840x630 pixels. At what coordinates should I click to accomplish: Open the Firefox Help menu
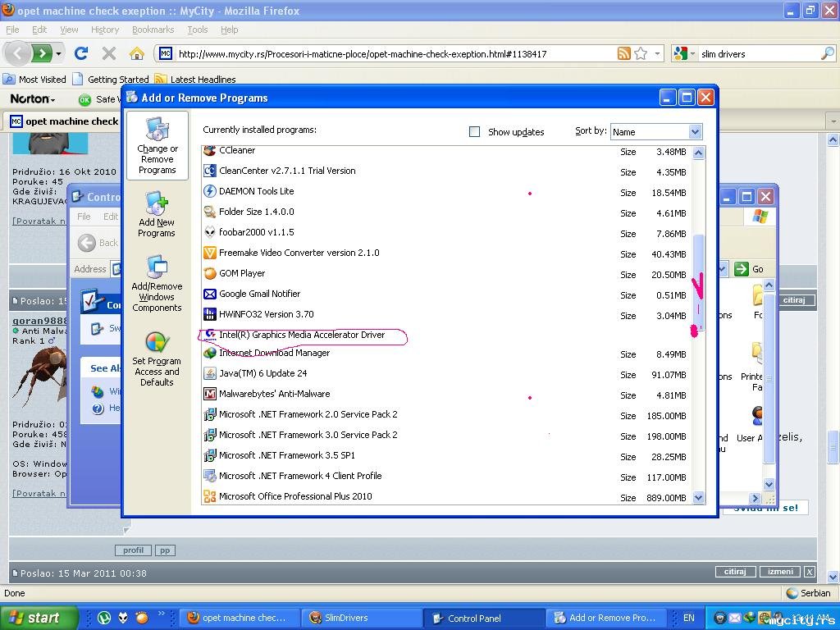pos(230,30)
